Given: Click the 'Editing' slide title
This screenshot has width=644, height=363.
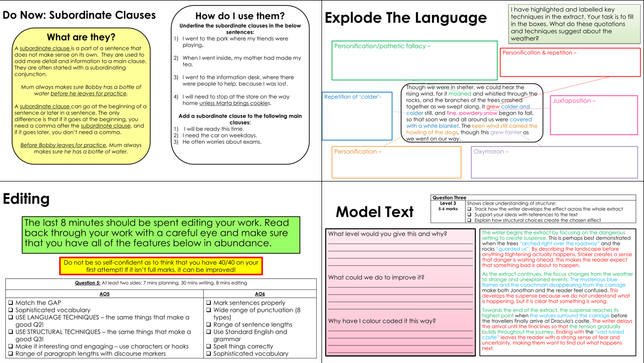Looking at the screenshot, I should [x=26, y=199].
